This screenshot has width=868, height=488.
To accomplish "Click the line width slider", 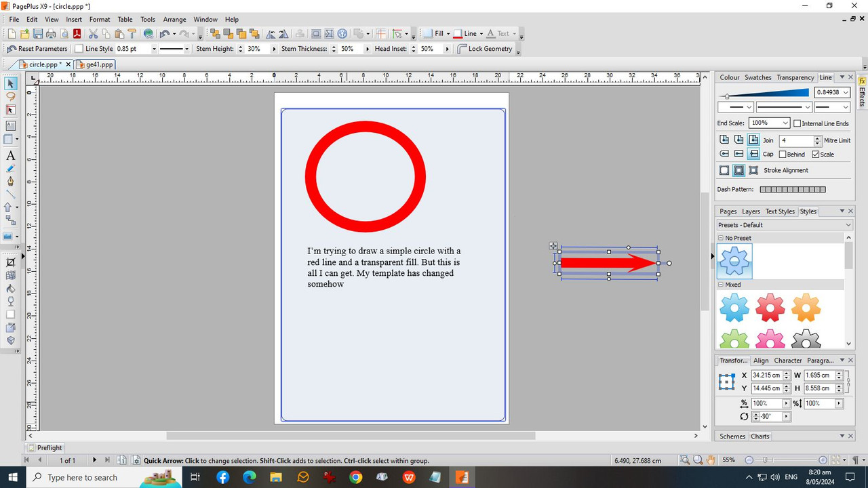I will pos(764,92).
